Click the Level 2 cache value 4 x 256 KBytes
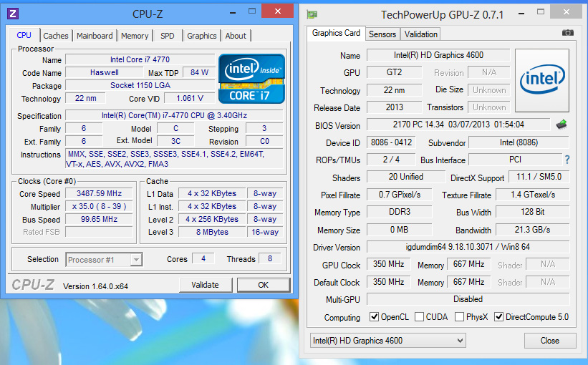Image resolution: width=588 pixels, height=365 pixels. [212, 219]
